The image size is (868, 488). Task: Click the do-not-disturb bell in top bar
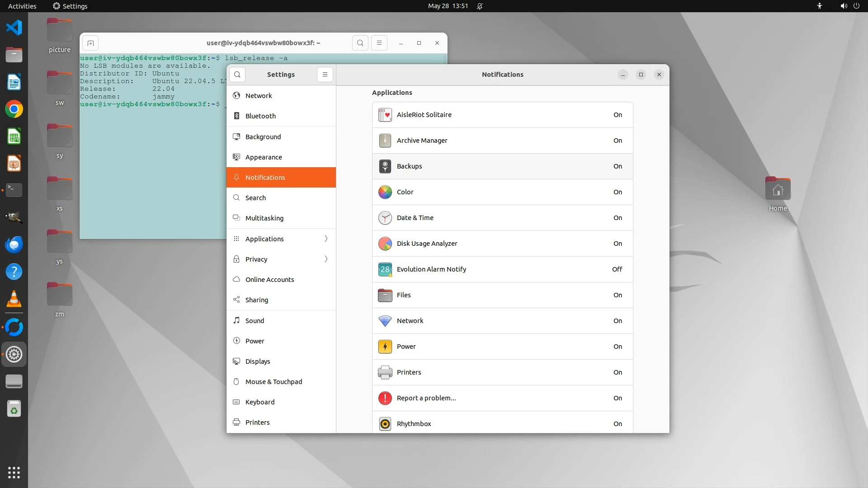click(x=480, y=6)
